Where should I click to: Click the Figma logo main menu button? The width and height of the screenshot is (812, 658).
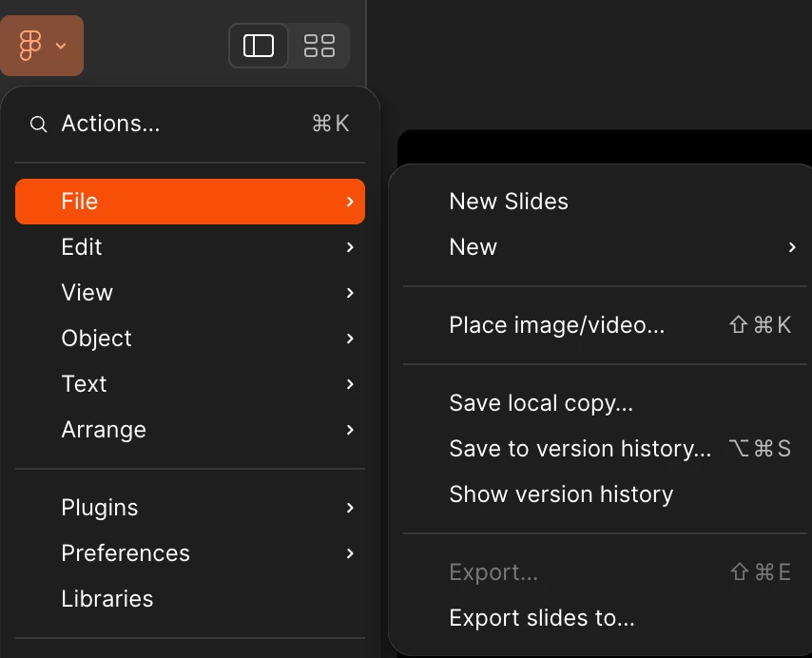tap(42, 46)
